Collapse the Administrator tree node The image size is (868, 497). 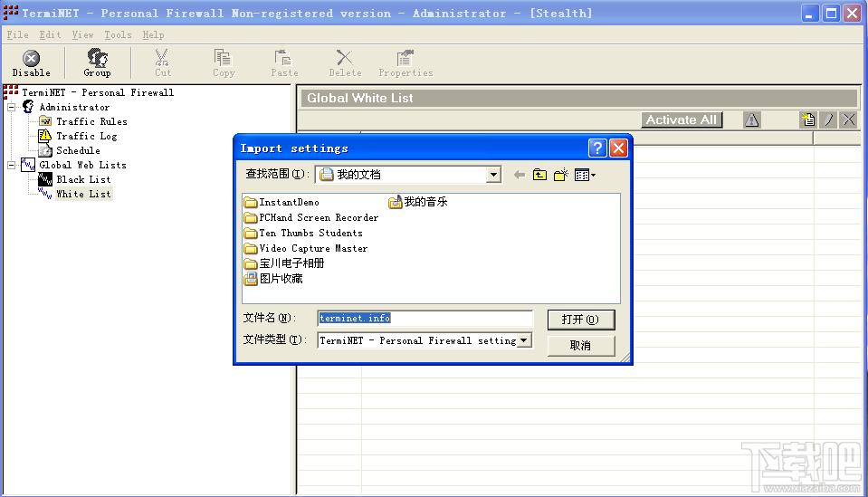[11, 107]
